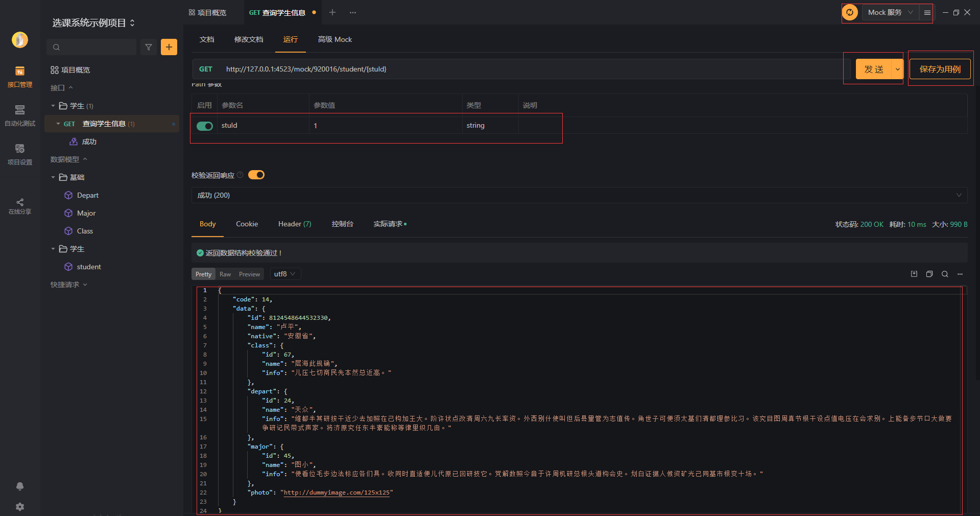Disable the stuId path parameter toggle
This screenshot has width=980, height=516.
click(205, 126)
